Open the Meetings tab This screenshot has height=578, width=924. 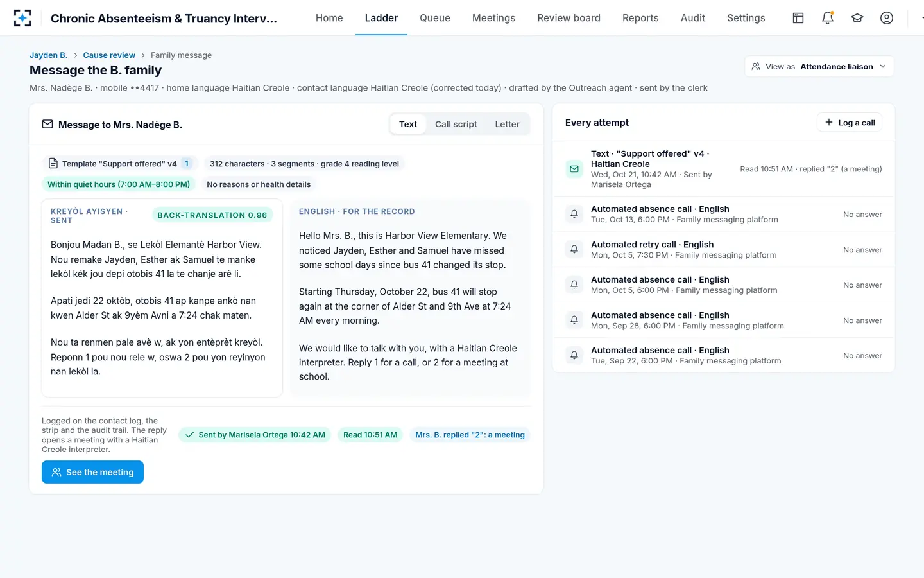point(493,18)
